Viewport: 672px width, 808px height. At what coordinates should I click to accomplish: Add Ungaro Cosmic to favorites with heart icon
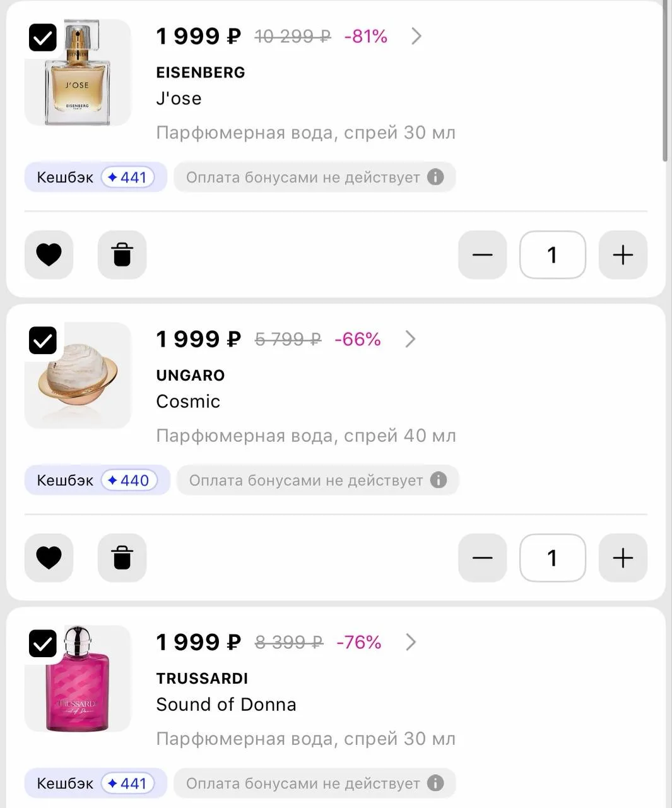pyautogui.click(x=49, y=558)
